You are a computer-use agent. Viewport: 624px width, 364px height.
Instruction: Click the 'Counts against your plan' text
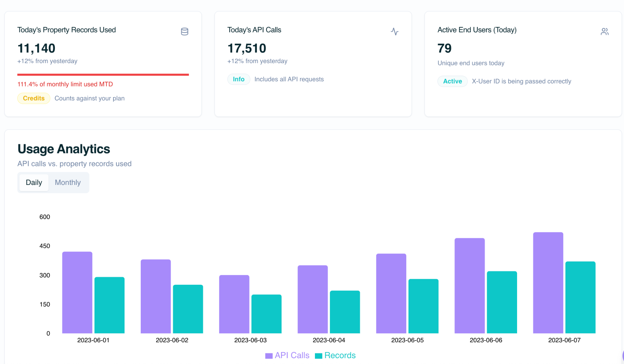(90, 98)
